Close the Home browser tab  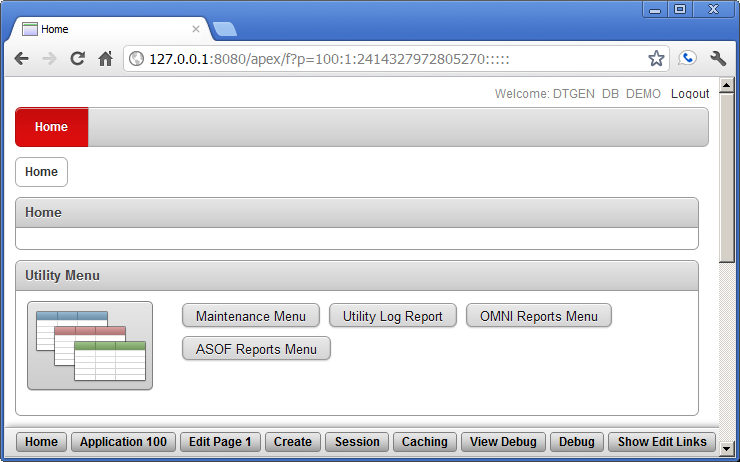point(196,29)
